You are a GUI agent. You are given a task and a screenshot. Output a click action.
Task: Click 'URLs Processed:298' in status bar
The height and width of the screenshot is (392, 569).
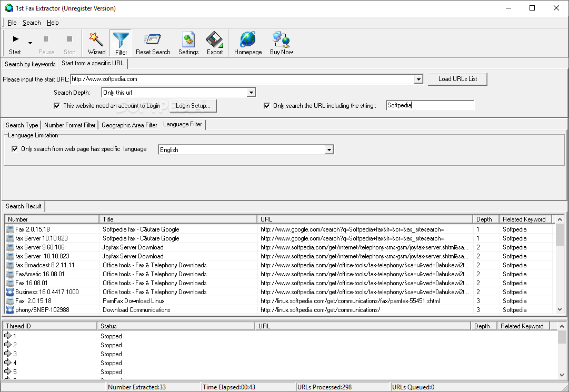coord(343,387)
